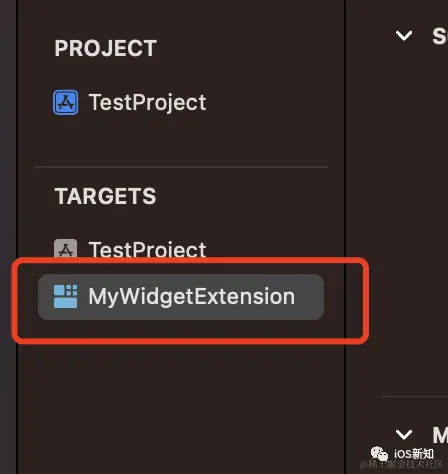Click the blue TestProject project icon
448x474 pixels.
point(66,102)
